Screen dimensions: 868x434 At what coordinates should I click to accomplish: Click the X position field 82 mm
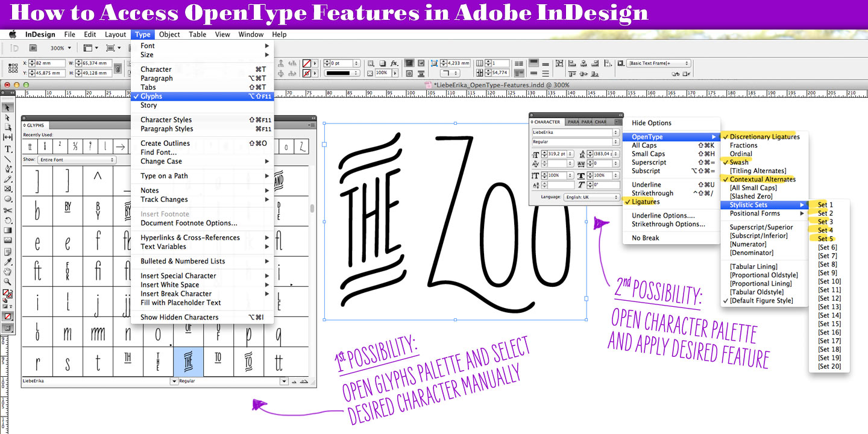(x=50, y=63)
